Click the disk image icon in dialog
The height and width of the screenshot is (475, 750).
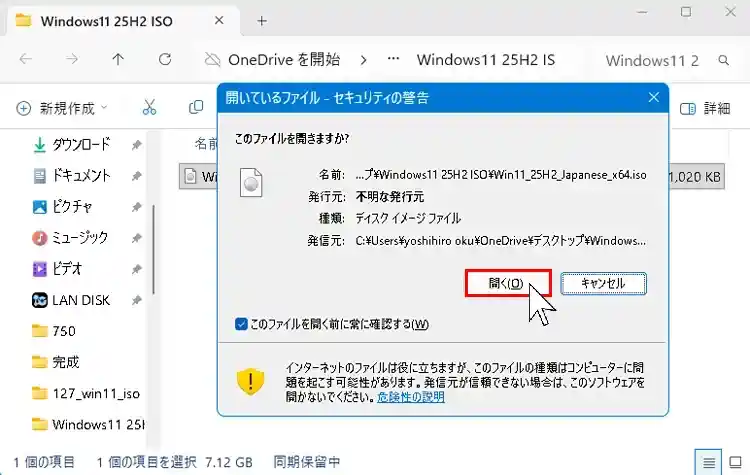point(251,183)
